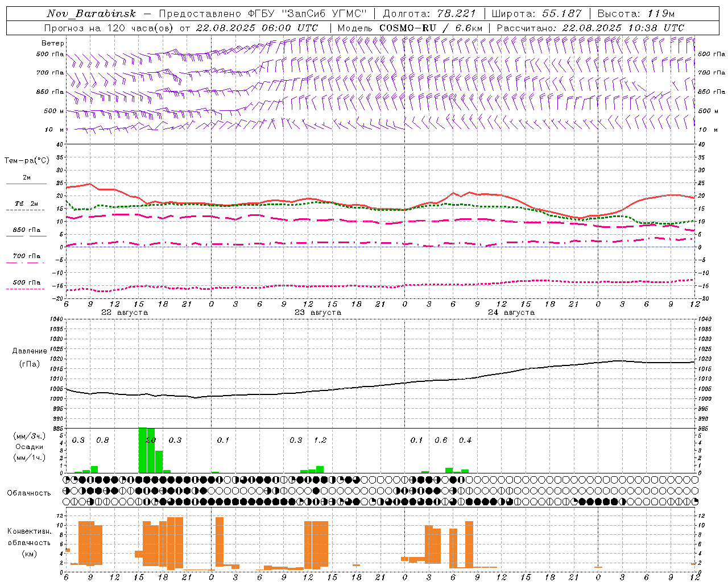Click the precipitation amount value 0.8
728x582 pixels.
tap(102, 440)
